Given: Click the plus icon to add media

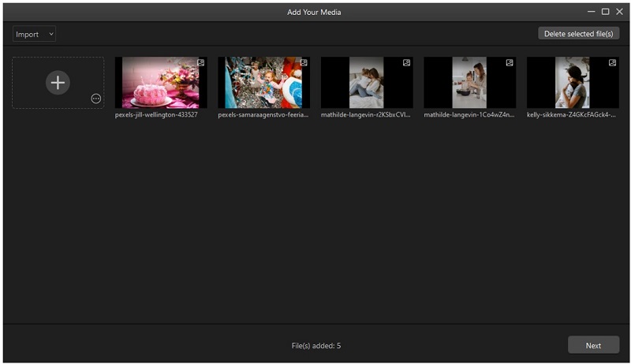Looking at the screenshot, I should click(x=58, y=83).
